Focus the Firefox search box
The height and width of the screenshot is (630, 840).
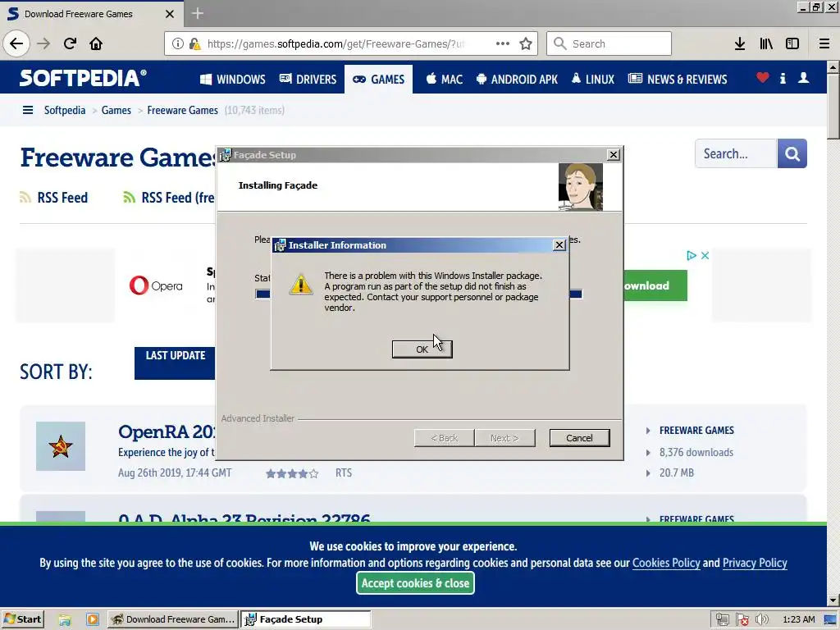609,43
